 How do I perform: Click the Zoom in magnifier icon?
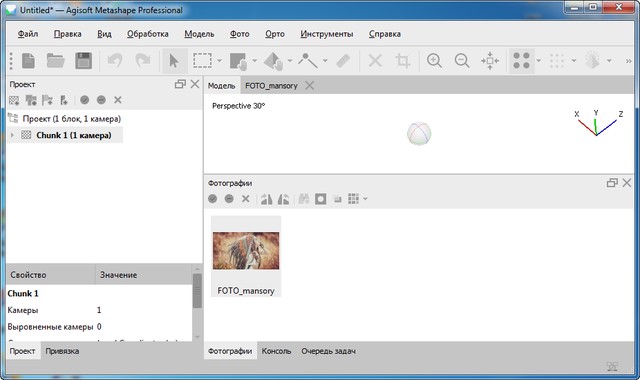(x=434, y=61)
